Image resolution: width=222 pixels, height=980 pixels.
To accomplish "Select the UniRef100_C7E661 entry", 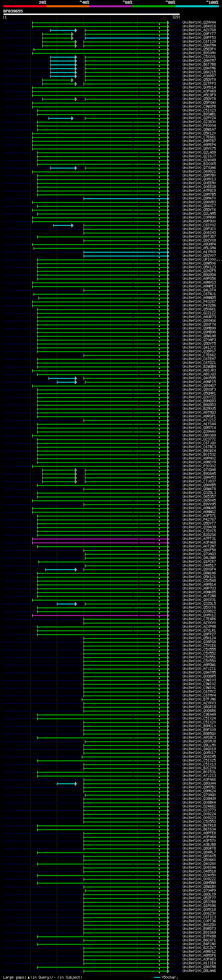I will pyautogui.click(x=199, y=137).
